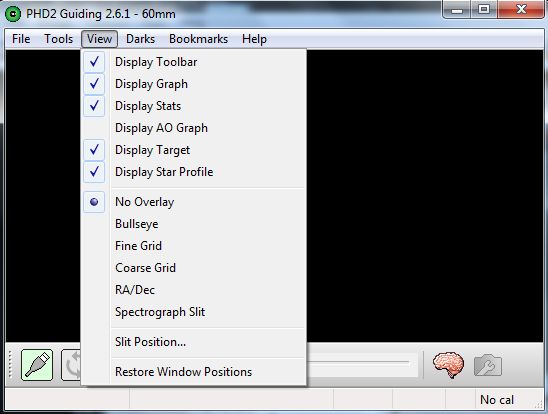548x414 pixels.
Task: Click the 'No cal' status text
Action: tap(497, 400)
